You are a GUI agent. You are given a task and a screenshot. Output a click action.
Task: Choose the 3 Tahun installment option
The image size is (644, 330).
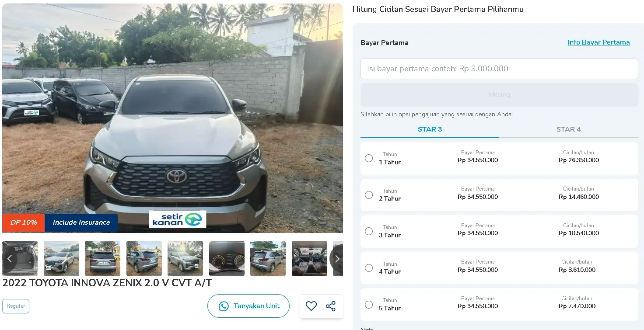[369, 231]
